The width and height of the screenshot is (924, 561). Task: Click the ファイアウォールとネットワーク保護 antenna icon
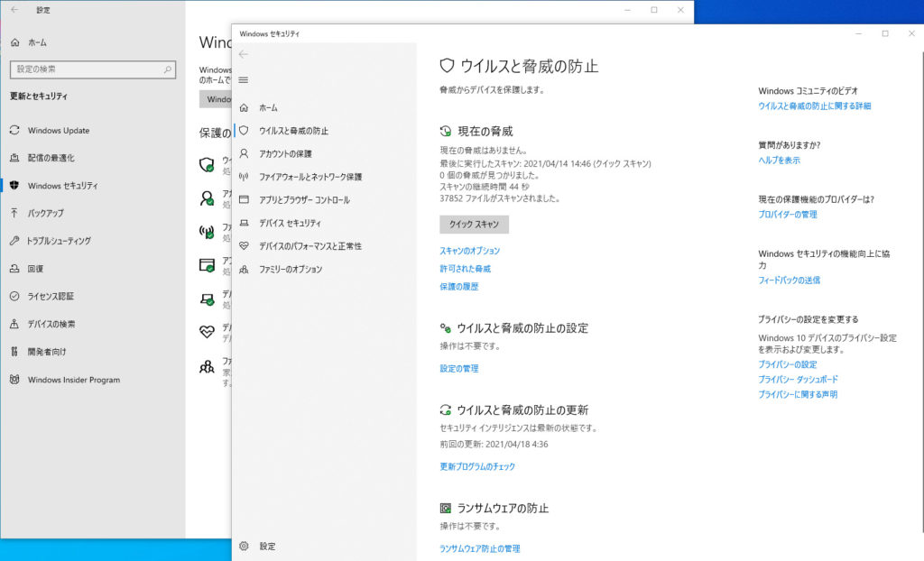pyautogui.click(x=244, y=177)
